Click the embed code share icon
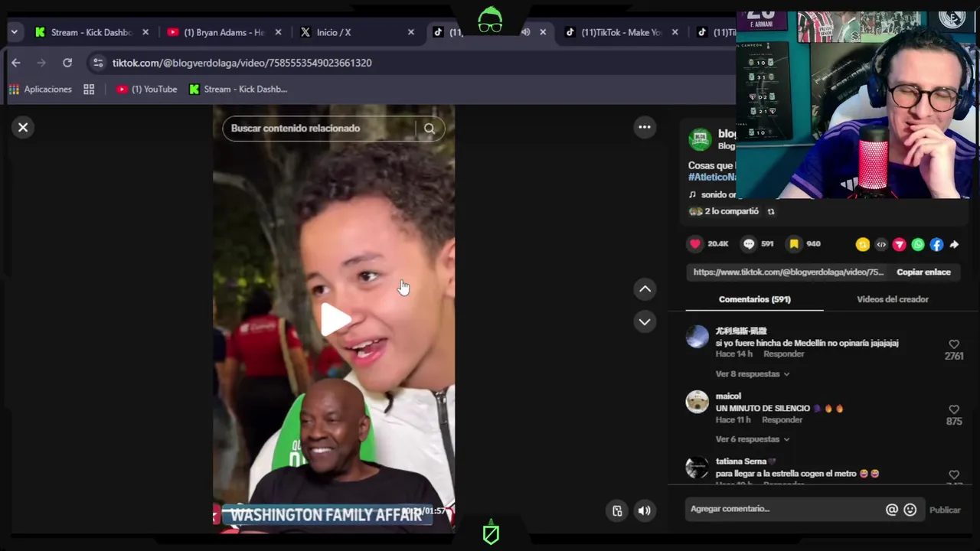The image size is (980, 551). point(881,245)
